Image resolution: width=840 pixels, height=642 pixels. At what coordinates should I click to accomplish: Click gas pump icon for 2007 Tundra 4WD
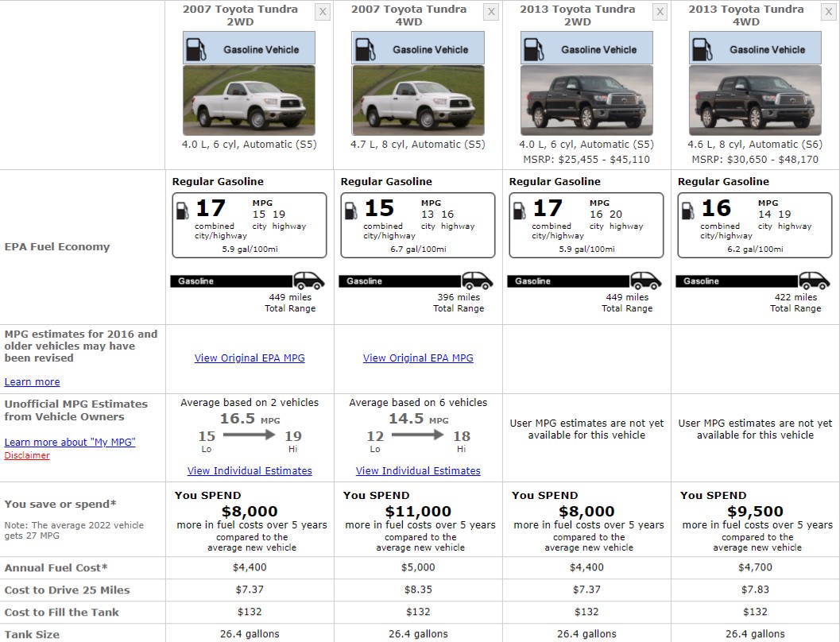(x=365, y=49)
